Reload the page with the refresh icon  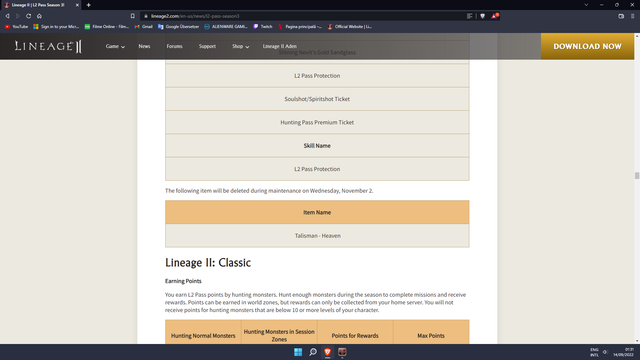tap(29, 16)
